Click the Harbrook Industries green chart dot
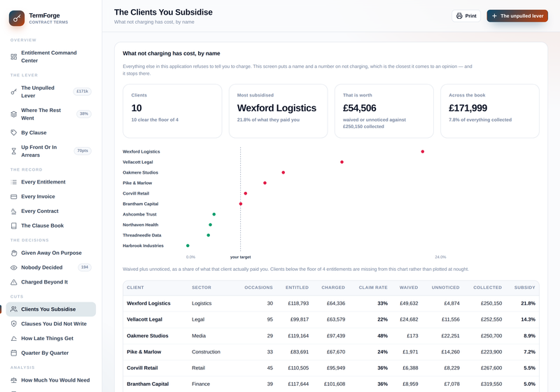 pyautogui.click(x=188, y=246)
